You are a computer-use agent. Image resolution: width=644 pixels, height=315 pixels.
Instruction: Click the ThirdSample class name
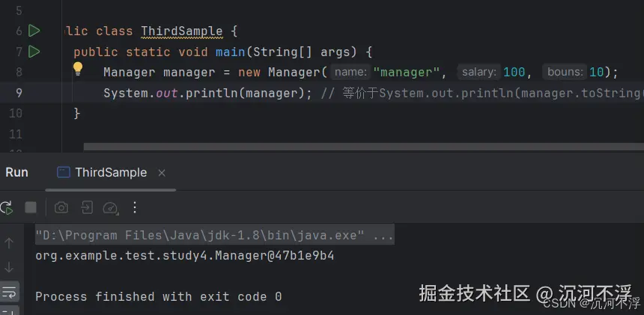point(182,31)
